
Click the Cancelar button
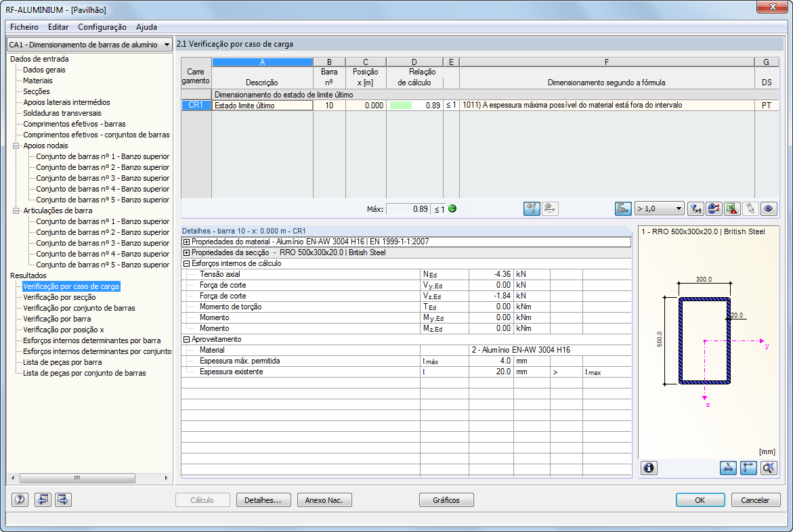click(756, 500)
